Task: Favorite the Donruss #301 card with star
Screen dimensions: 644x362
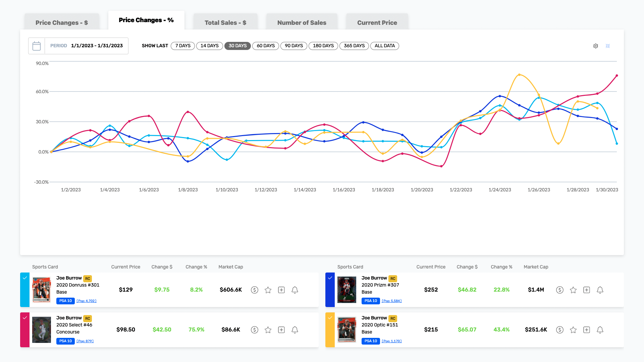Action: point(268,290)
